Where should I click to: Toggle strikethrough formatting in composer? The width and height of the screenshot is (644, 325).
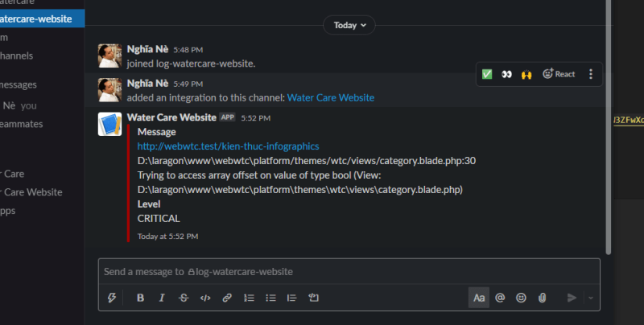tap(184, 298)
